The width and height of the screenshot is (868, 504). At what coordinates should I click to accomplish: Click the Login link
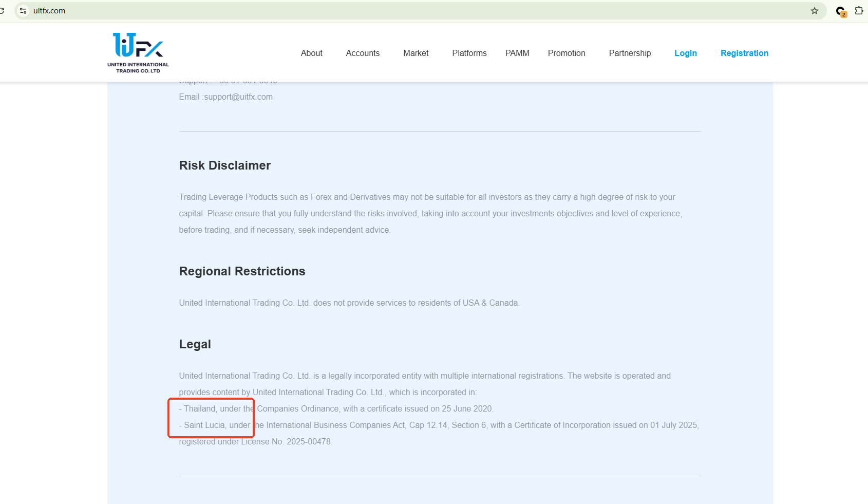click(x=685, y=53)
